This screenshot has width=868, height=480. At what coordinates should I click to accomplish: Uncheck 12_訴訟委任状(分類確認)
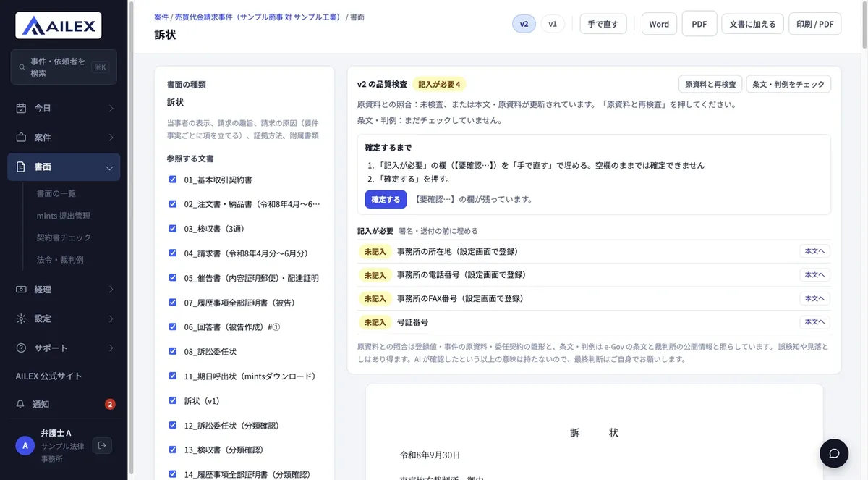tap(173, 425)
